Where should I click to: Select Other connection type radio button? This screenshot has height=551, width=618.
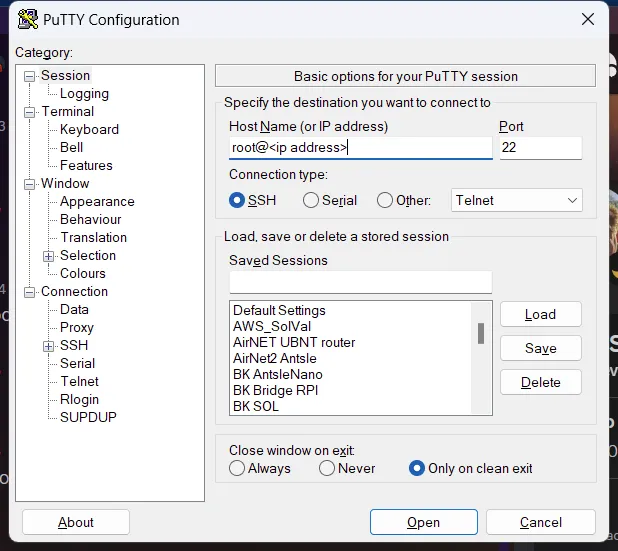[385, 200]
